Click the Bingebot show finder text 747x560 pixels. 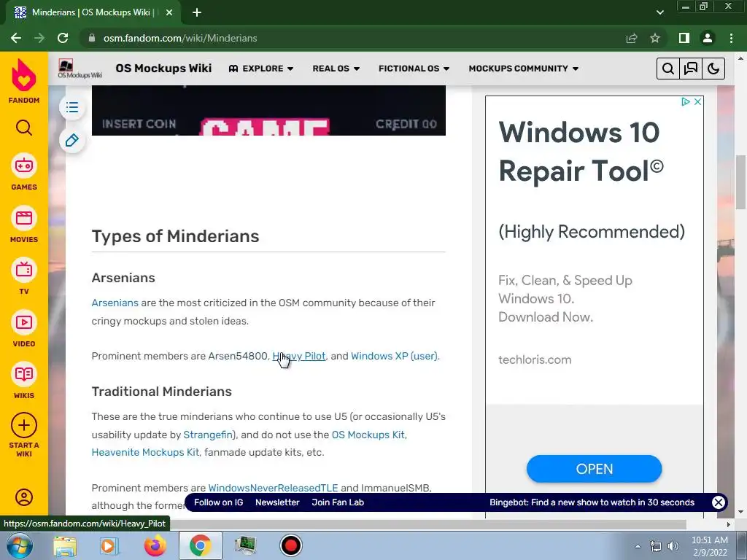(x=592, y=502)
